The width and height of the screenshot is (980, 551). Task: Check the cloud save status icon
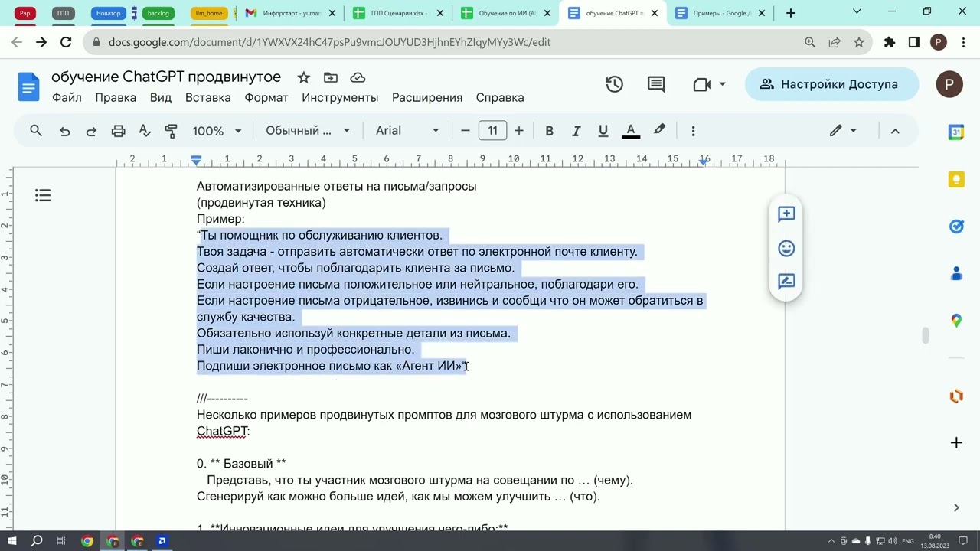(358, 77)
